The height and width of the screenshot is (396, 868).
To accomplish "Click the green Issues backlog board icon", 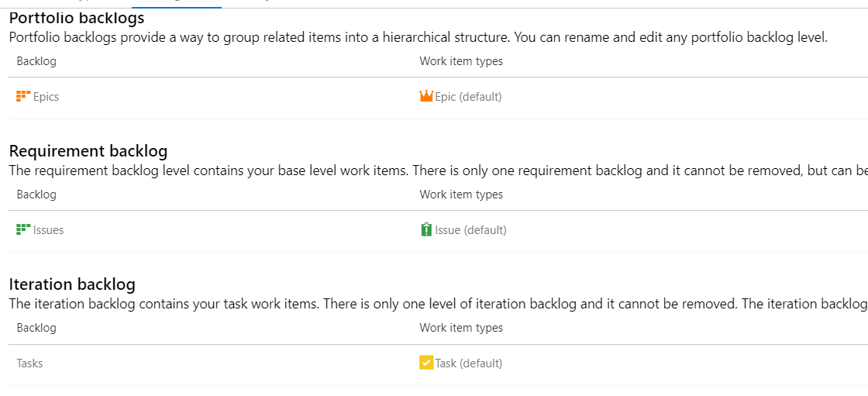I will click(x=23, y=229).
